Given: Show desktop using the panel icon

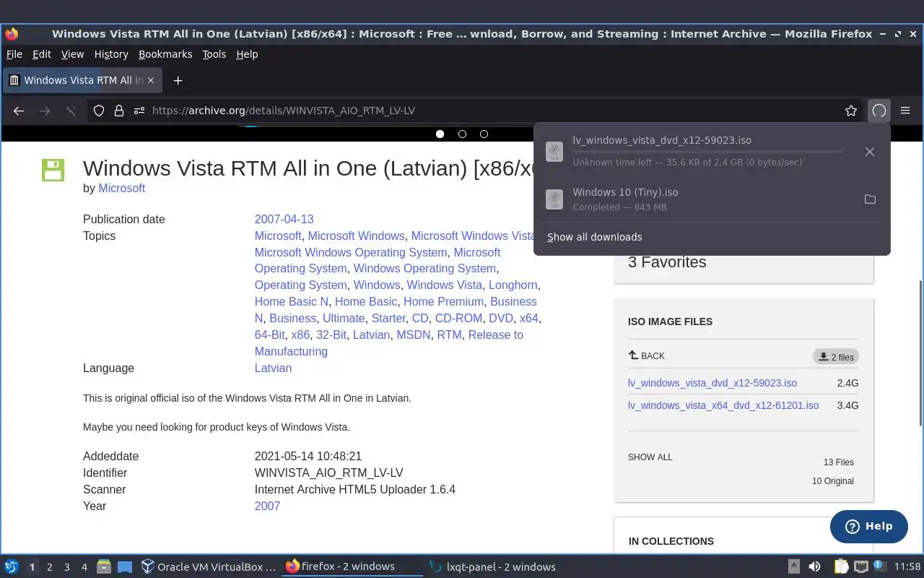Looking at the screenshot, I should 125,567.
